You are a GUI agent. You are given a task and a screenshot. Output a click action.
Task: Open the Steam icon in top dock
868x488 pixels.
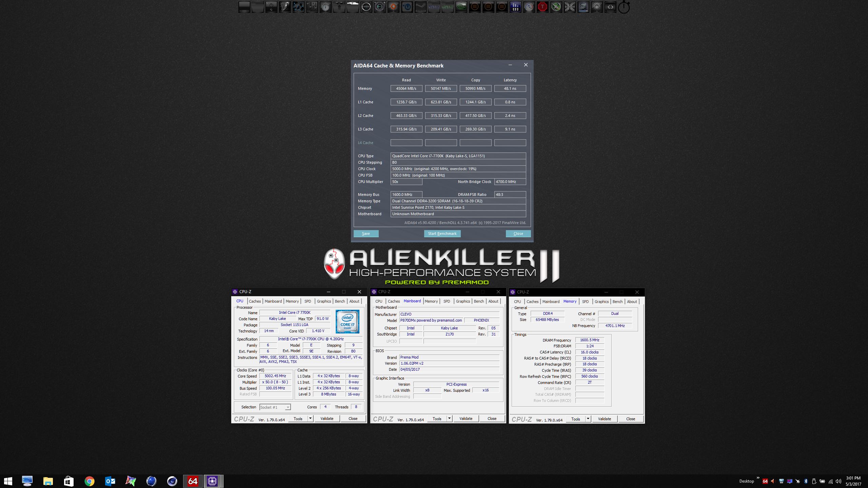[420, 7]
